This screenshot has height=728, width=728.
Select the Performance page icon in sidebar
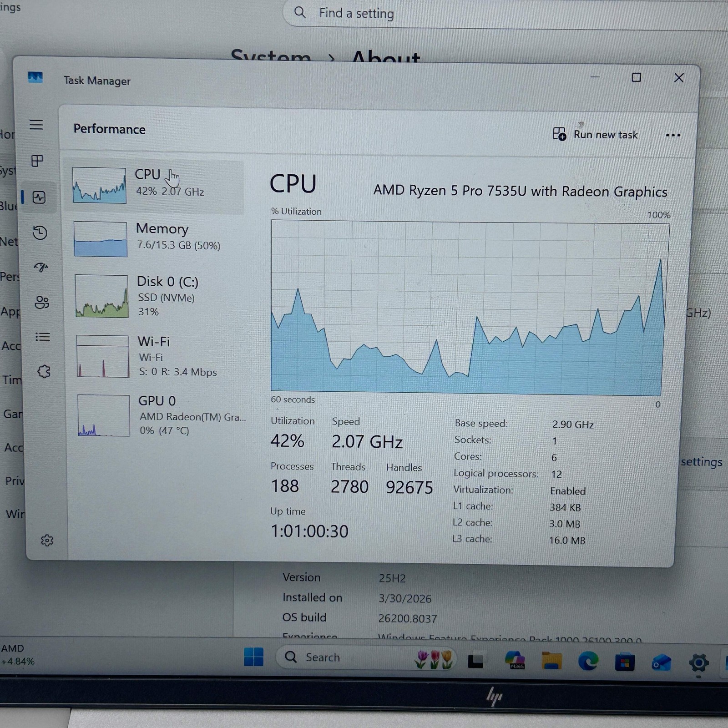pos(39,197)
